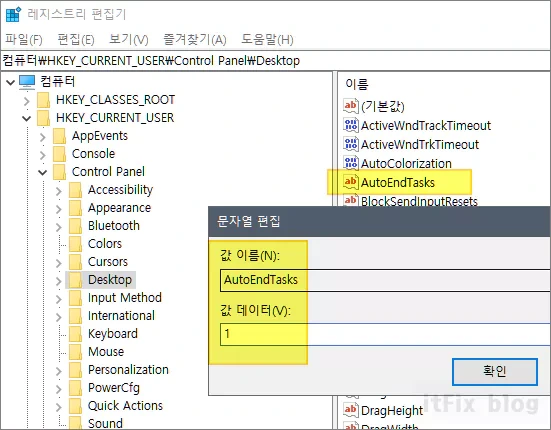551x430 pixels.
Task: Expand the Personalization key
Action: [59, 371]
